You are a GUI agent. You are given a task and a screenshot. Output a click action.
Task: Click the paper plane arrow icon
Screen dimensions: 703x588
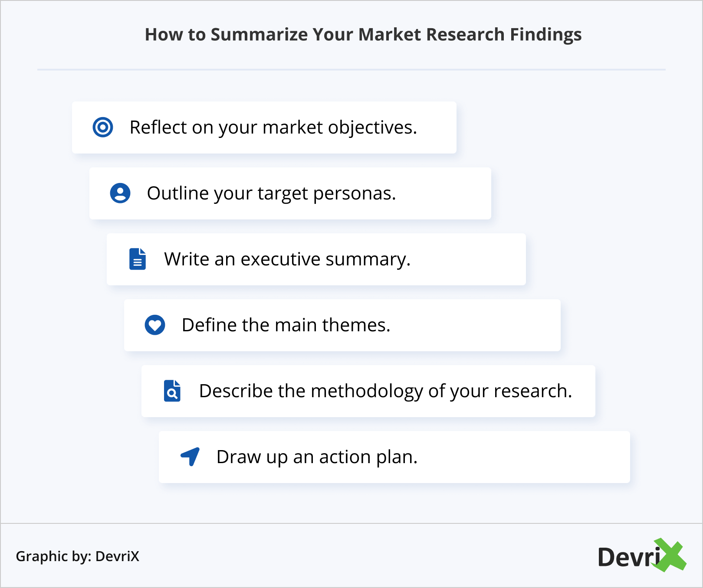pos(190,457)
